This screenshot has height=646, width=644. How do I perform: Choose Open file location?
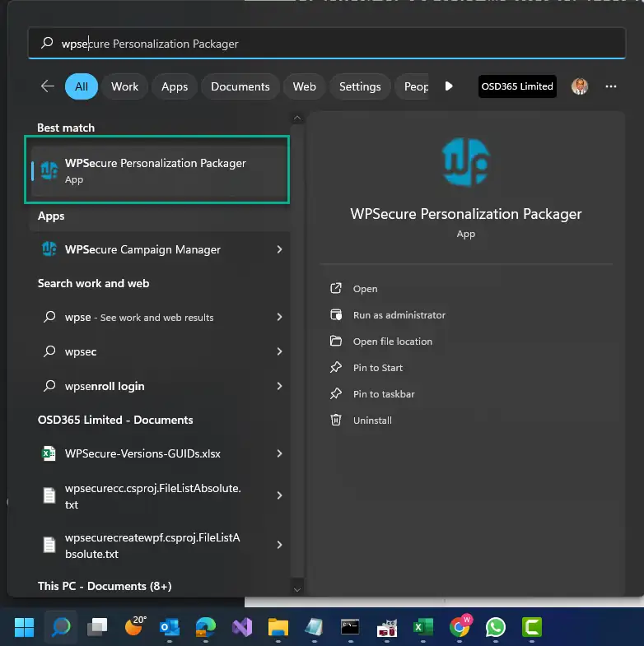[x=393, y=342]
